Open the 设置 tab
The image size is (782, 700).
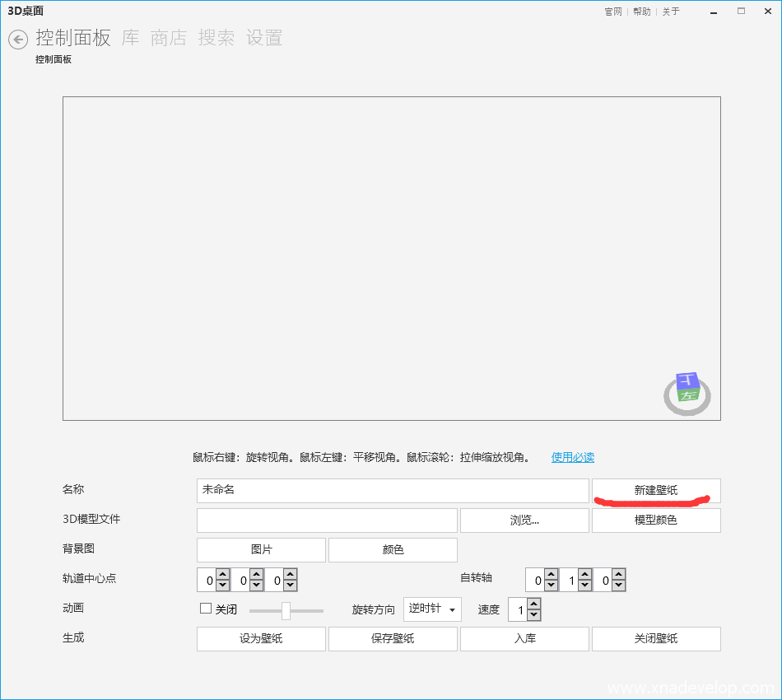point(264,38)
